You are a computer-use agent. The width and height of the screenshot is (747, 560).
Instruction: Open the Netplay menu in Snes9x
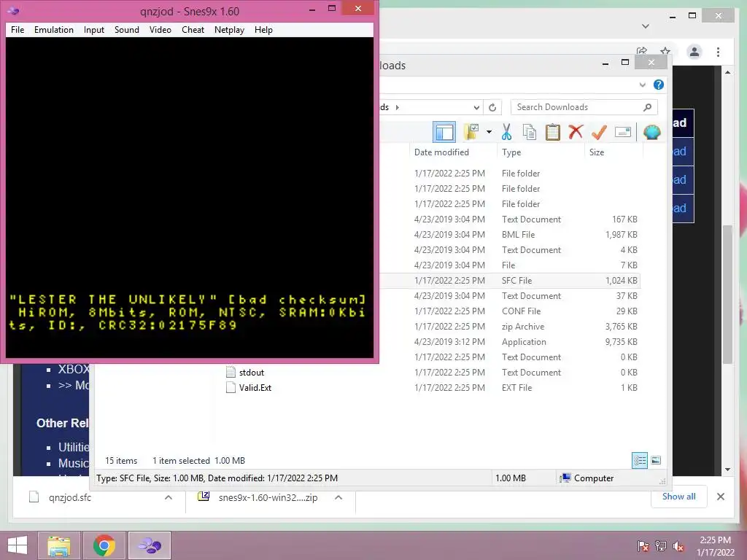229,29
